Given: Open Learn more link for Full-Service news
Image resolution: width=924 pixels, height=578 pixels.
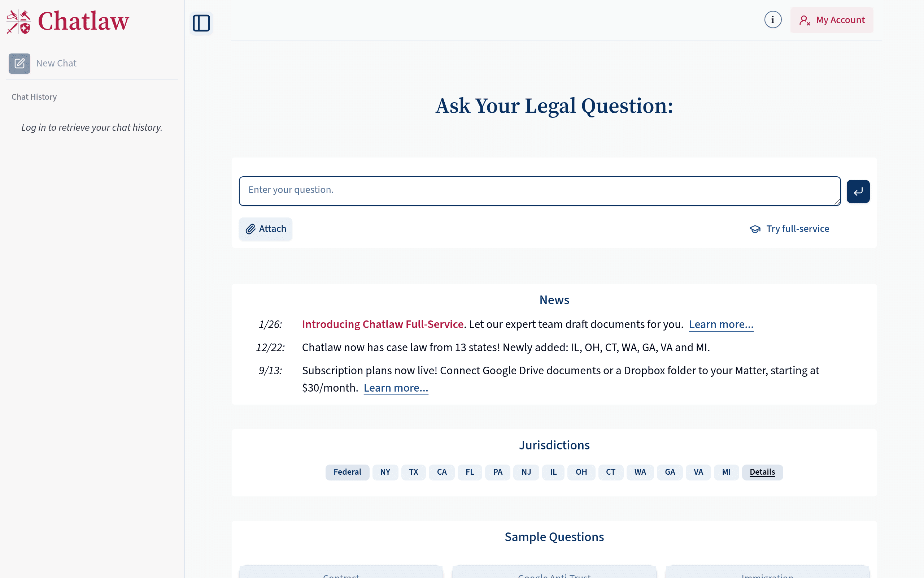Looking at the screenshot, I should 721,324.
